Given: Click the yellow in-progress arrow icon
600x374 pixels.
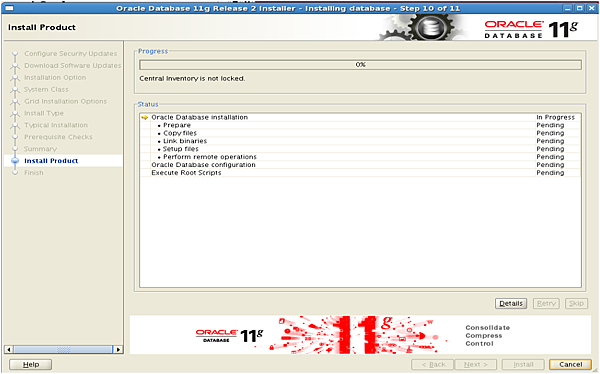Looking at the screenshot, I should (144, 118).
